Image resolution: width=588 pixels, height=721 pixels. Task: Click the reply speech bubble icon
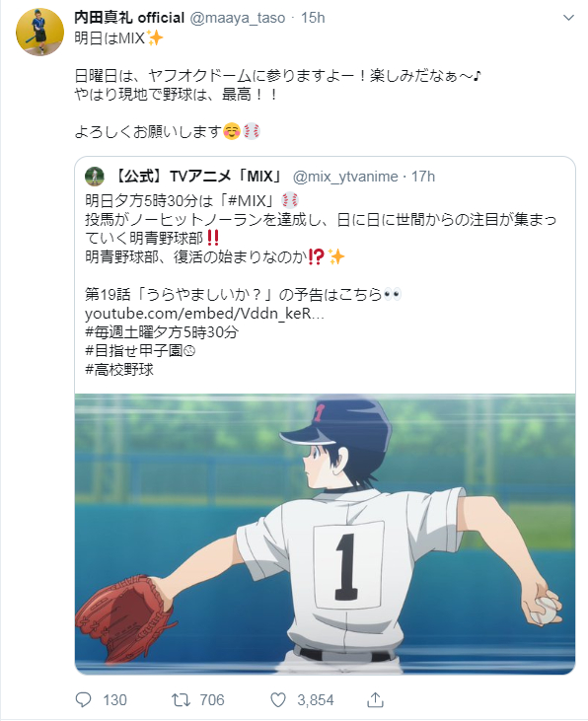83,700
